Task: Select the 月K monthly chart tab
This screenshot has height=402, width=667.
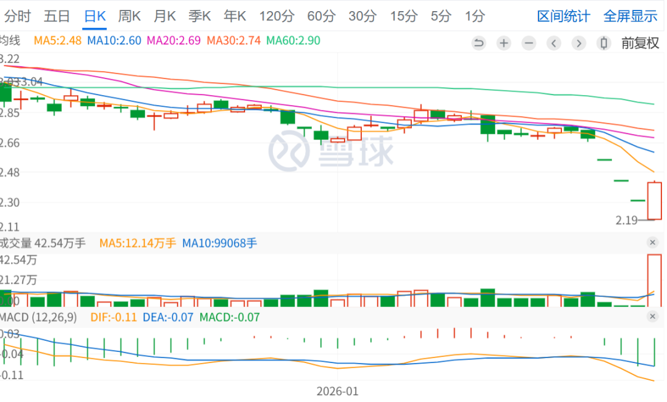Action: pyautogui.click(x=166, y=16)
